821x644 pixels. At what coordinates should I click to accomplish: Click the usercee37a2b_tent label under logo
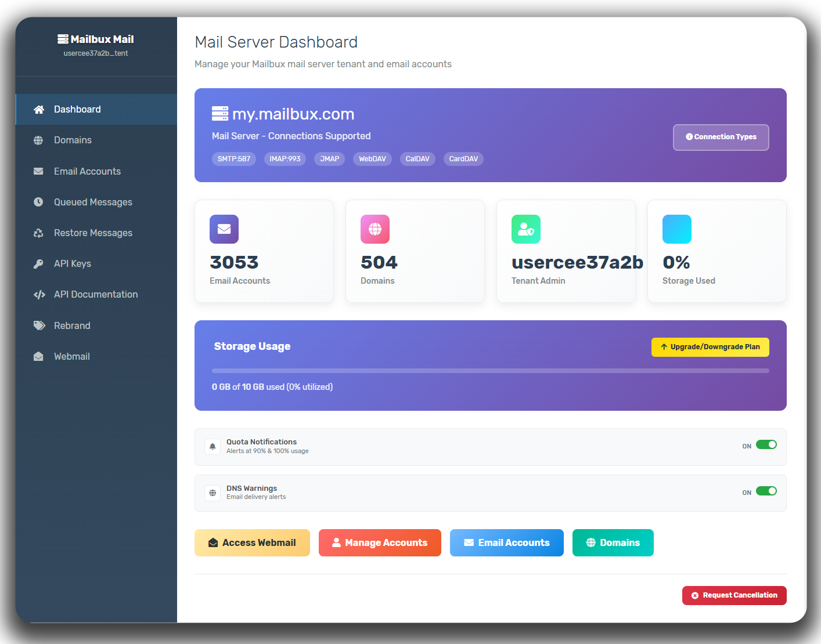[x=96, y=53]
